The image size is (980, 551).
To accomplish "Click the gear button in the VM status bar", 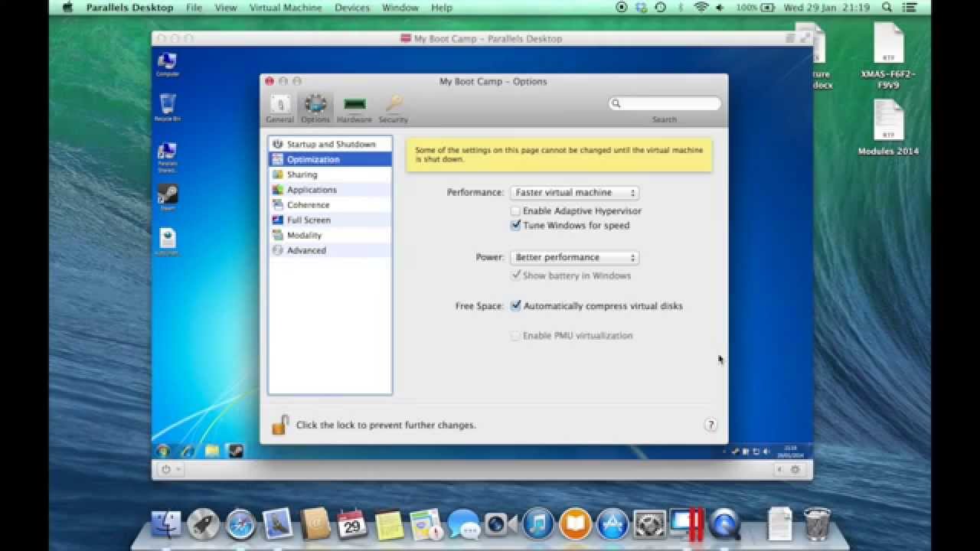I will pos(795,469).
